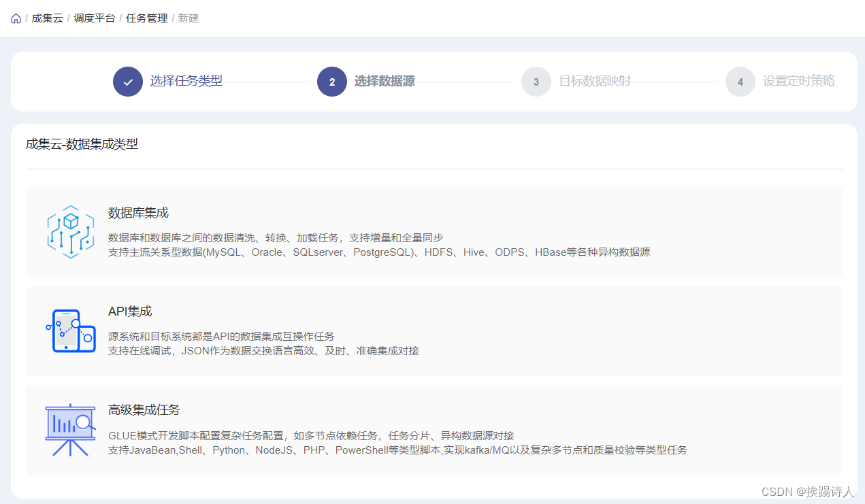Click the 成集云-数据集成类型 heading
865x504 pixels.
coord(82,144)
